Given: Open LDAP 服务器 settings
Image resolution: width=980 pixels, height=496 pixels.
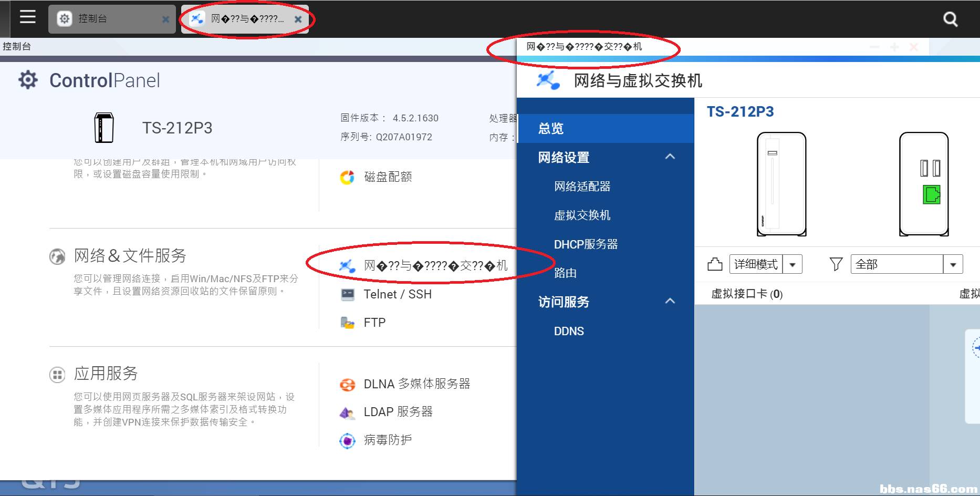Looking at the screenshot, I should 398,412.
